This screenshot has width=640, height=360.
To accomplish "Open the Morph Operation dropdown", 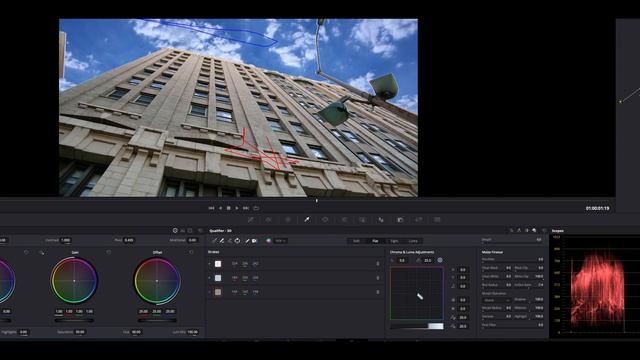I will 496,300.
